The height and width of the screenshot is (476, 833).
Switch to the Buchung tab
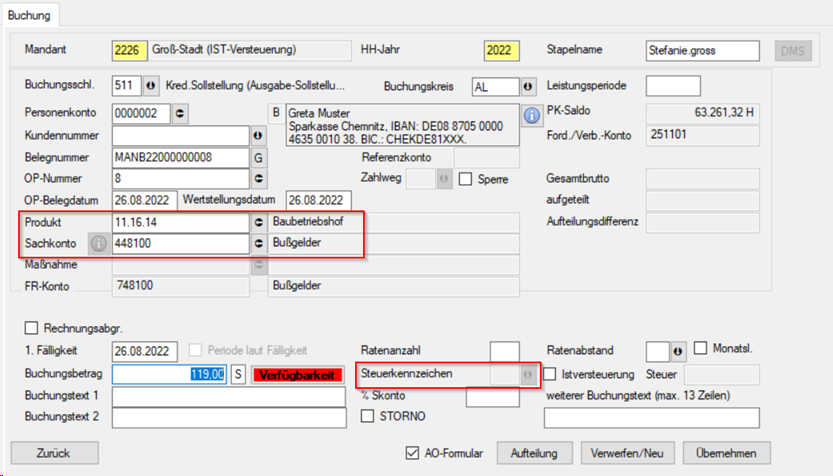[x=29, y=15]
